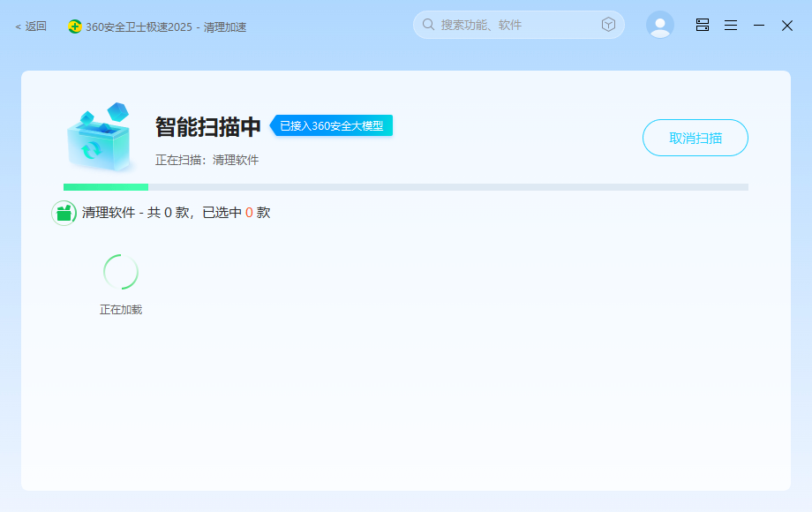Open the user account avatar
The image size is (812, 512).
coord(660,25)
